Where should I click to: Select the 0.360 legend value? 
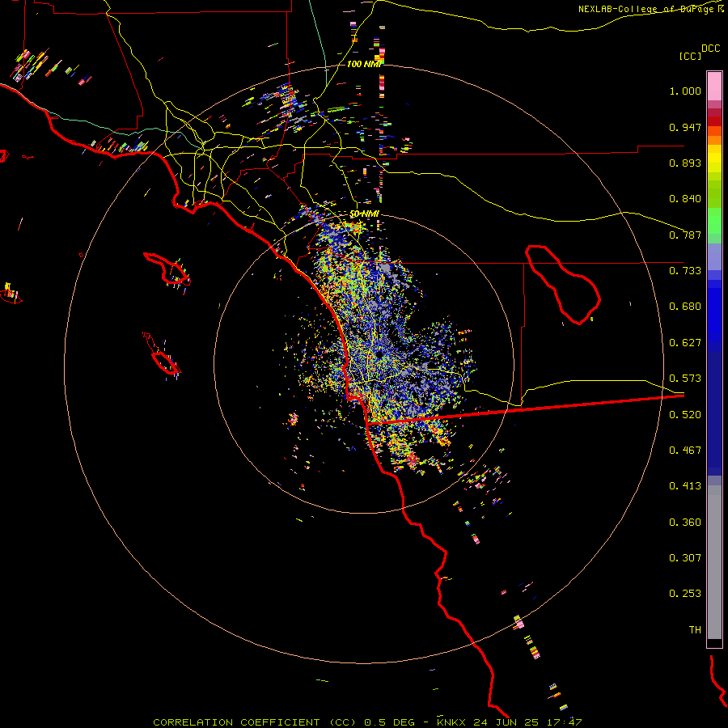[685, 523]
